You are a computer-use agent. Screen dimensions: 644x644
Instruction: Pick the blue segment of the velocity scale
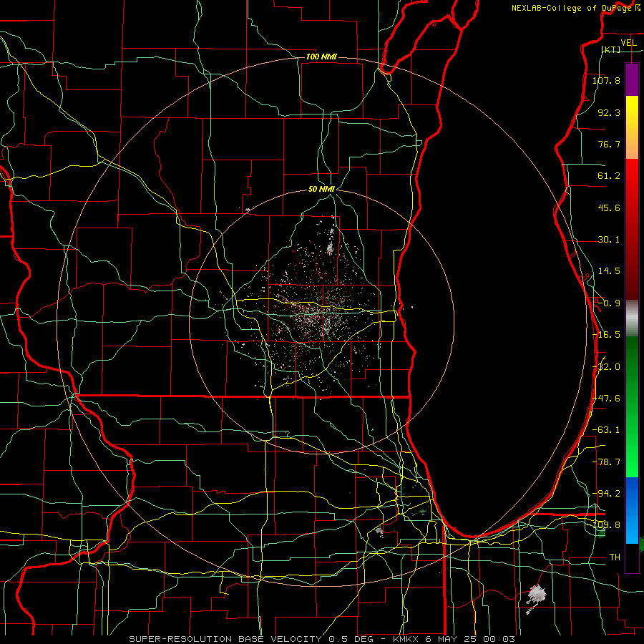[632, 510]
